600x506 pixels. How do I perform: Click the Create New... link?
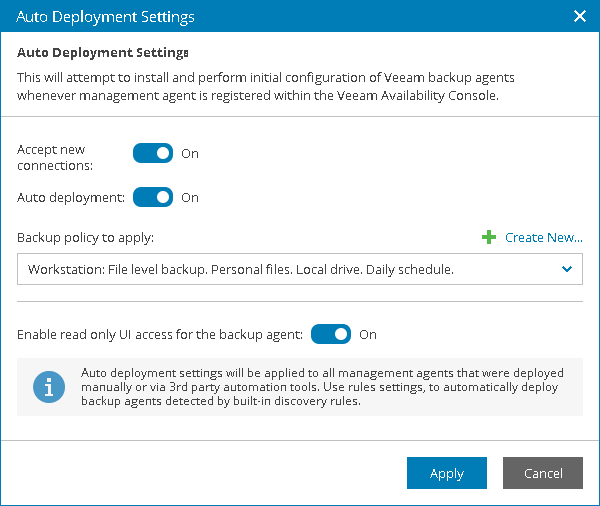pos(543,237)
